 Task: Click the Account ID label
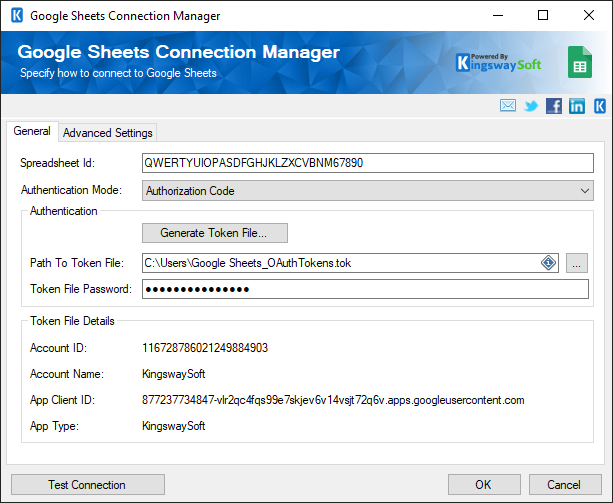click(59, 348)
